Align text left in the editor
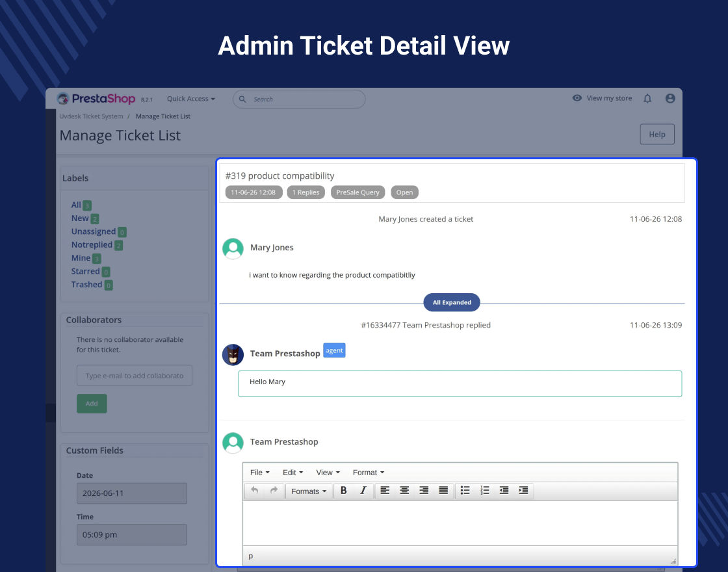Screen dimensions: 728x572 click(385, 490)
